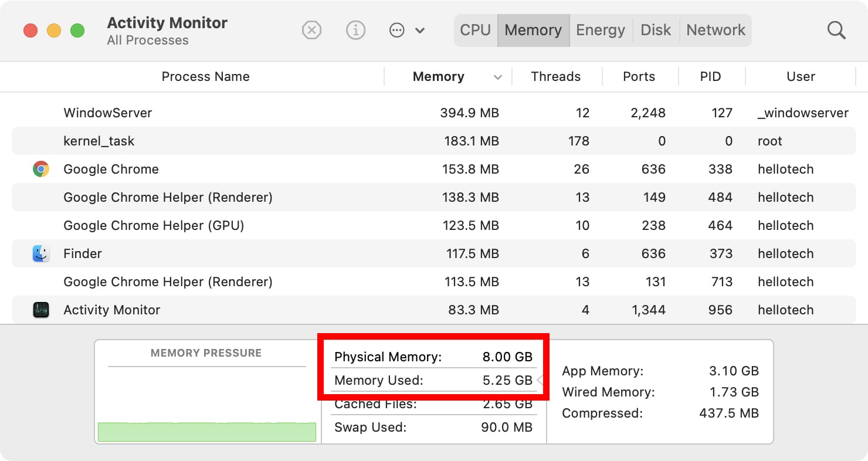868x461 pixels.
Task: Open the Memory column sort dropdown chevron
Action: coord(498,77)
